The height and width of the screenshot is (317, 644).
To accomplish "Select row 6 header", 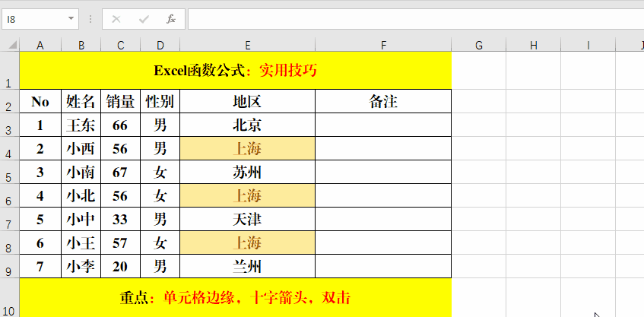I will [9, 195].
